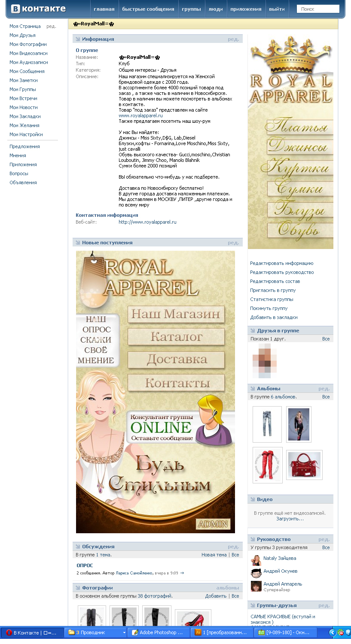This screenshot has height=644, width=351.
Task: Click the Обсуждения section arrow icon
Action: [78, 547]
